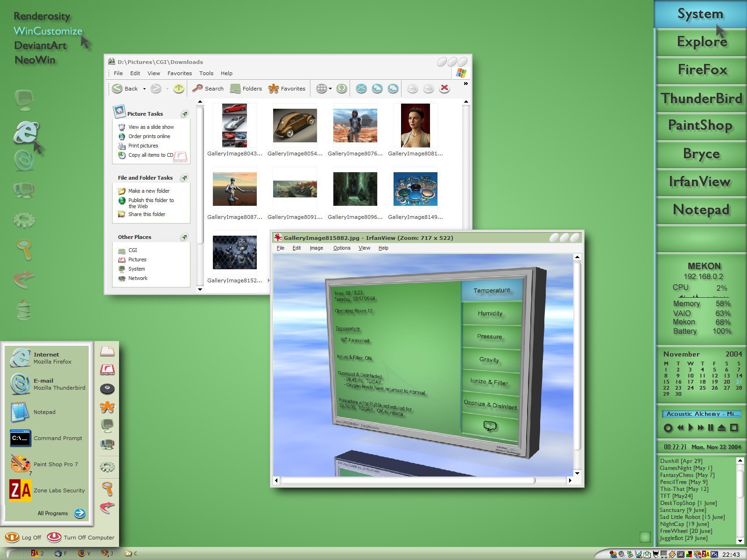Click the IrfanView horizontal scrollbar track

pos(424,480)
